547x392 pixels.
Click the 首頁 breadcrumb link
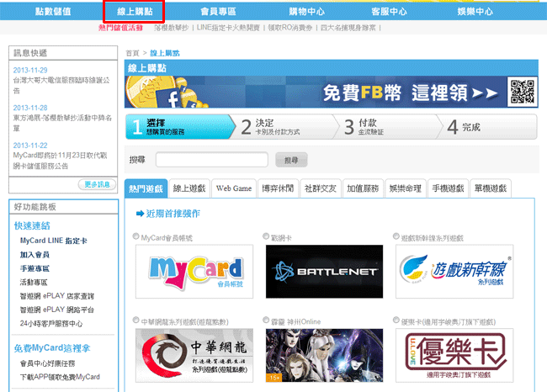pyautogui.click(x=132, y=53)
